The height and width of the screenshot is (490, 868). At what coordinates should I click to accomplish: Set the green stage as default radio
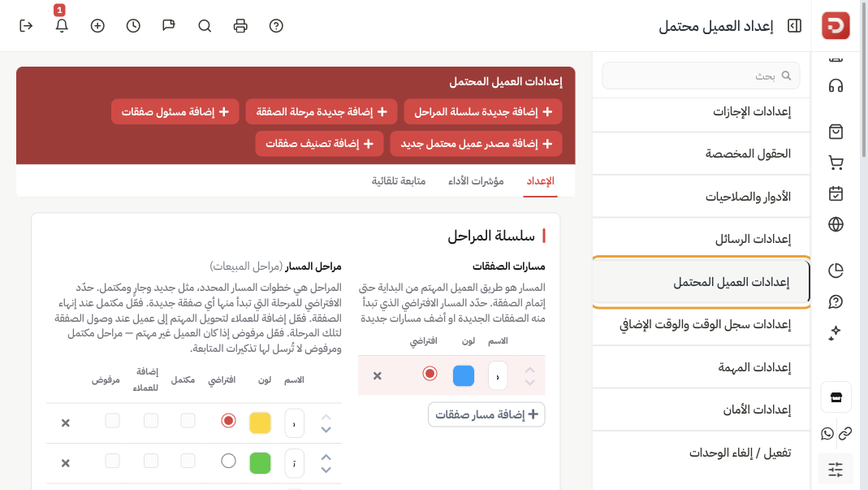[x=228, y=462]
